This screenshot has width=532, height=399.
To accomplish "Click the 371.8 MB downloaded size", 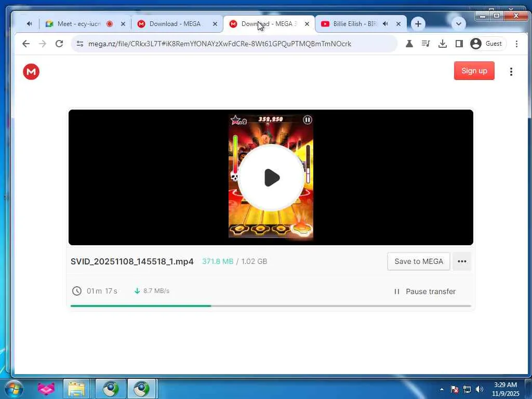I will [218, 261].
